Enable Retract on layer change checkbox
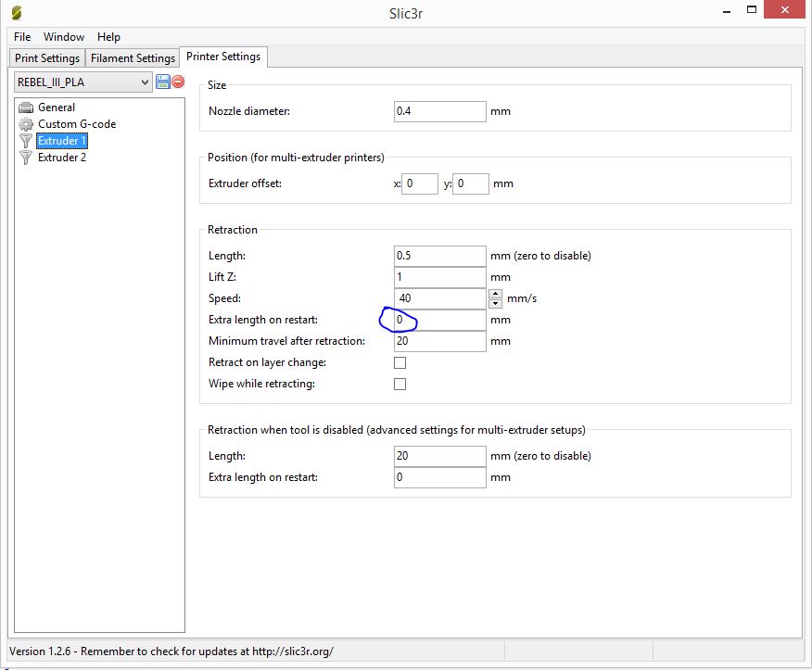 pos(400,362)
